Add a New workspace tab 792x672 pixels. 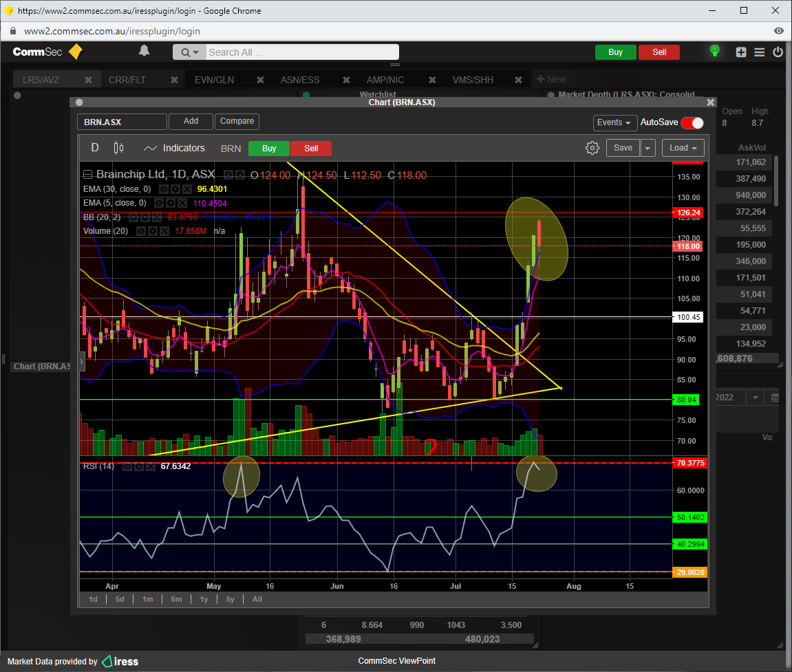coord(551,79)
